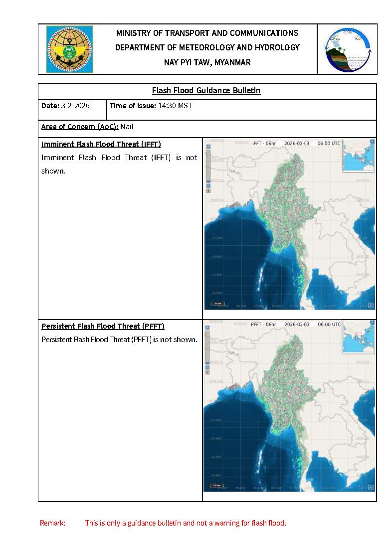
Task: Click the hydrology water-cycle logo at top right
Action: [347, 49]
